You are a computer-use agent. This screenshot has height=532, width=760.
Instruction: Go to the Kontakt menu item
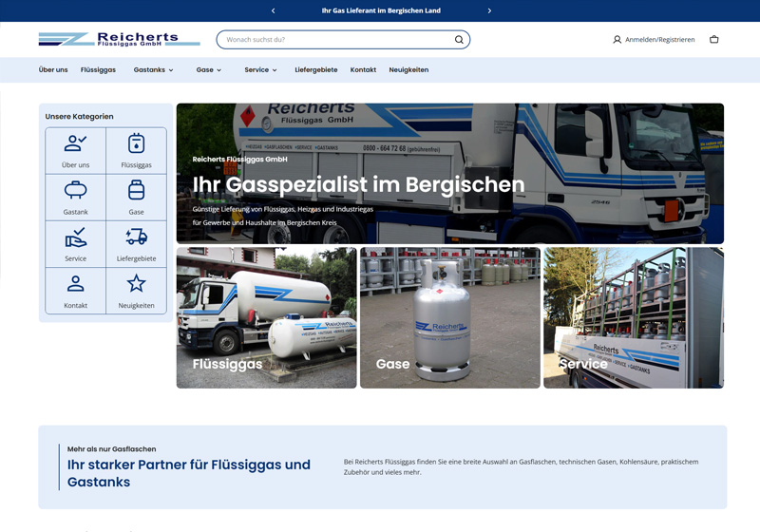363,70
